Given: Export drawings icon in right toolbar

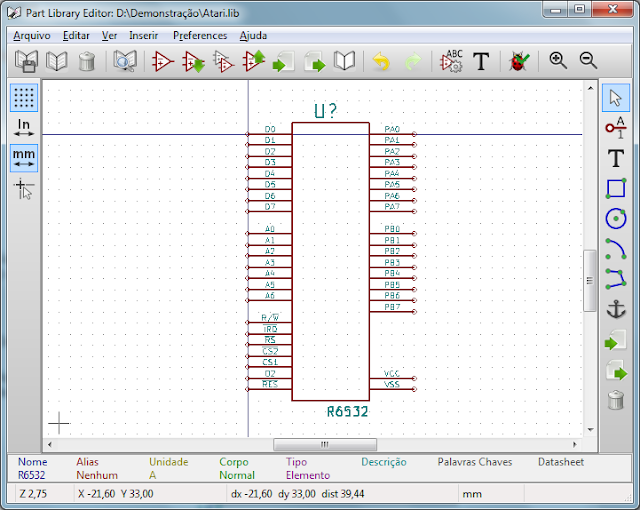Looking at the screenshot, I should 616,370.
